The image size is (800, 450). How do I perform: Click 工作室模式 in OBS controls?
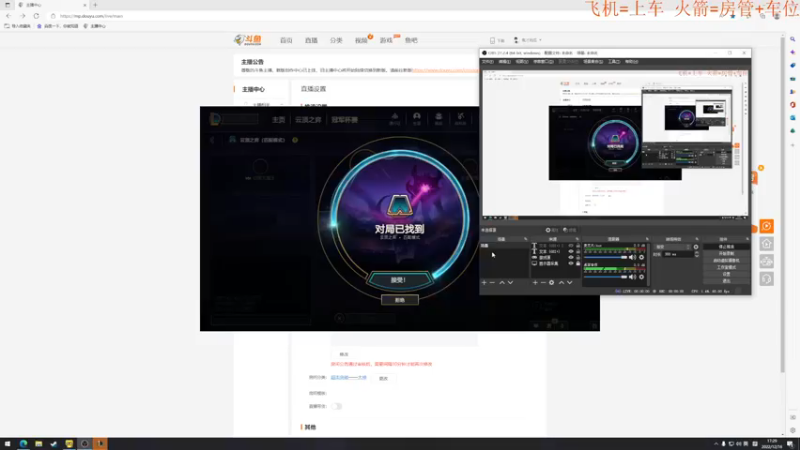726,267
